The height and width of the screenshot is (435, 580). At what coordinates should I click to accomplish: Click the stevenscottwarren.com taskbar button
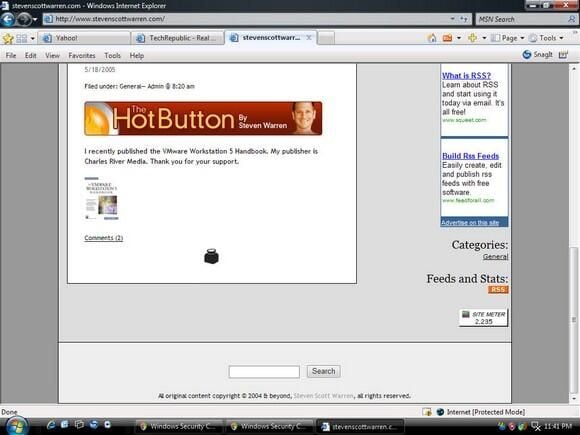point(360,426)
